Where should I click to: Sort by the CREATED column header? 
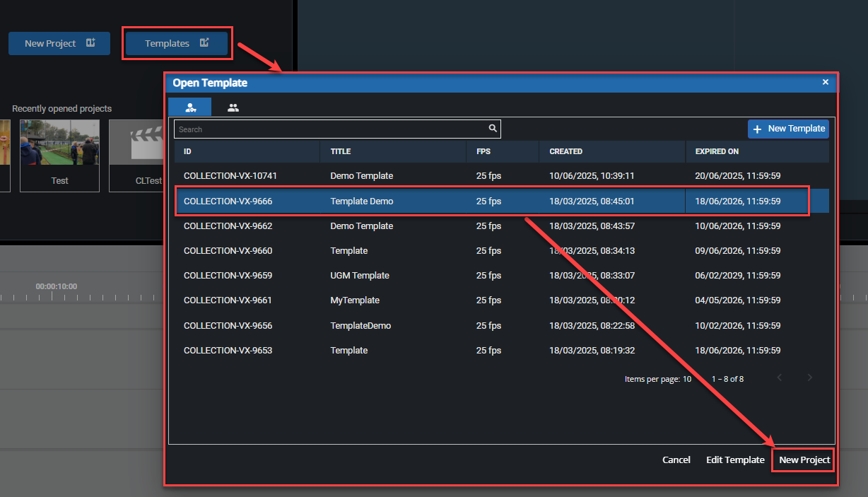click(565, 151)
